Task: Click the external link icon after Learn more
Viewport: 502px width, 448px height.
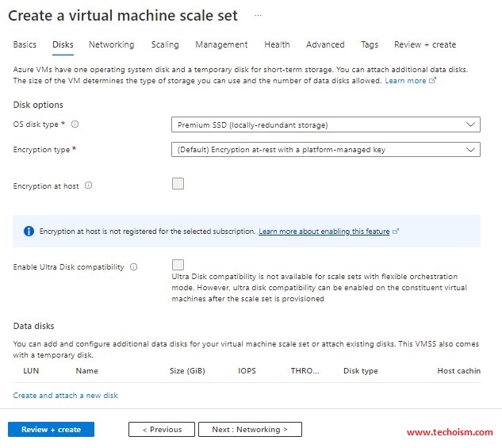Action: (432, 80)
